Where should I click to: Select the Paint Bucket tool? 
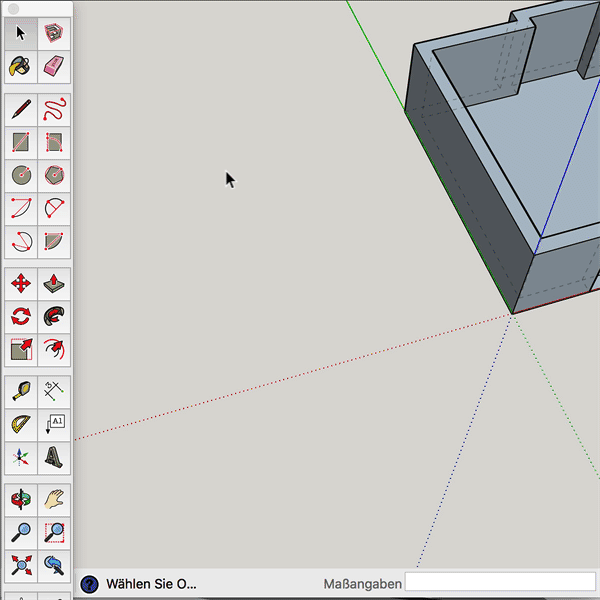pyautogui.click(x=20, y=67)
